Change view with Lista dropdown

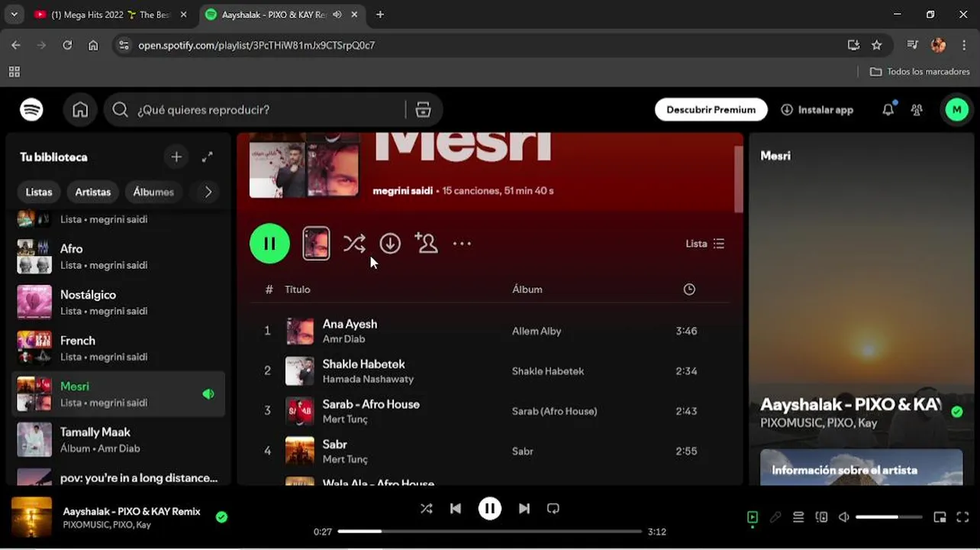tap(704, 244)
